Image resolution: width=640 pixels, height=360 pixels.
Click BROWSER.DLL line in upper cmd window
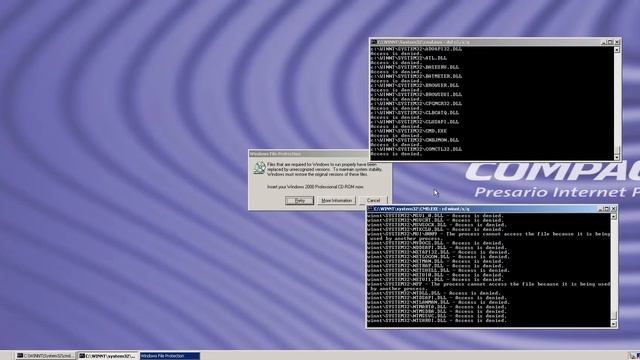[415, 85]
